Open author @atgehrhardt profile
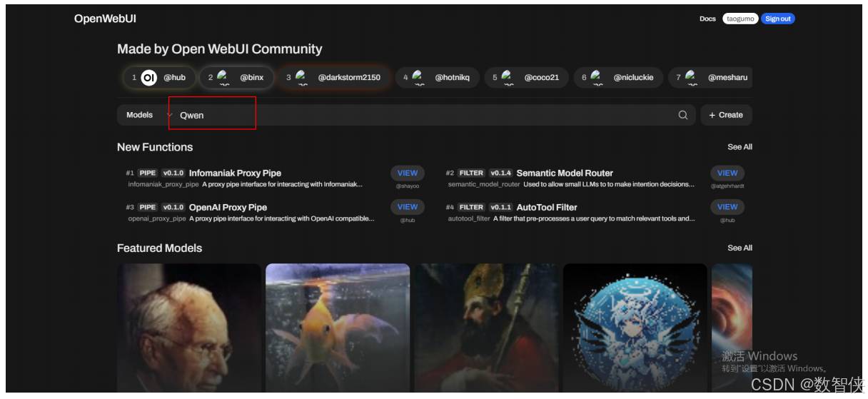Viewport: 868px width, 399px height. click(727, 186)
